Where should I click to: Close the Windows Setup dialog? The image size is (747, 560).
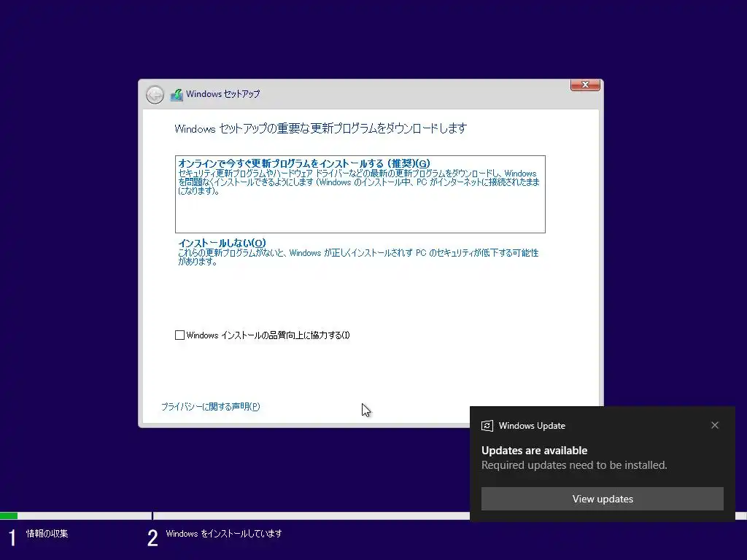pos(585,85)
